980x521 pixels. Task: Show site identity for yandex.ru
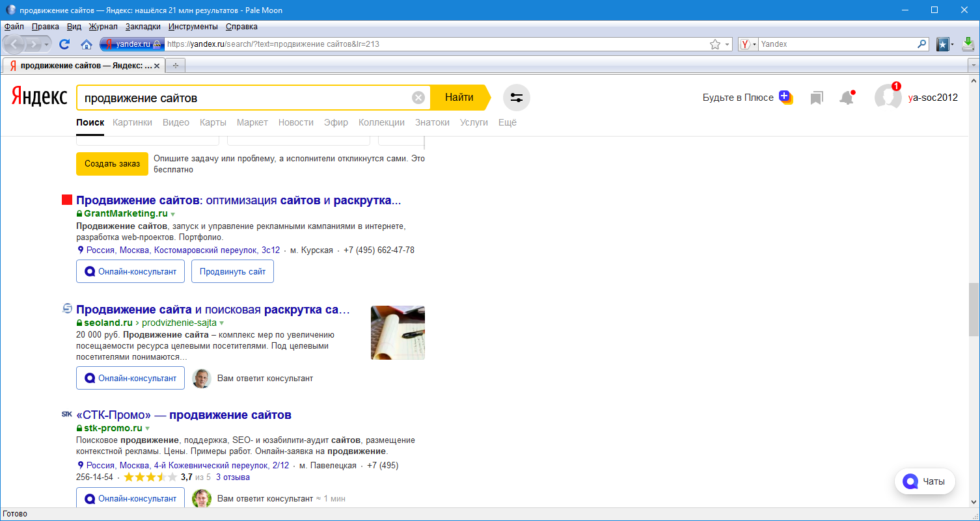click(x=131, y=44)
